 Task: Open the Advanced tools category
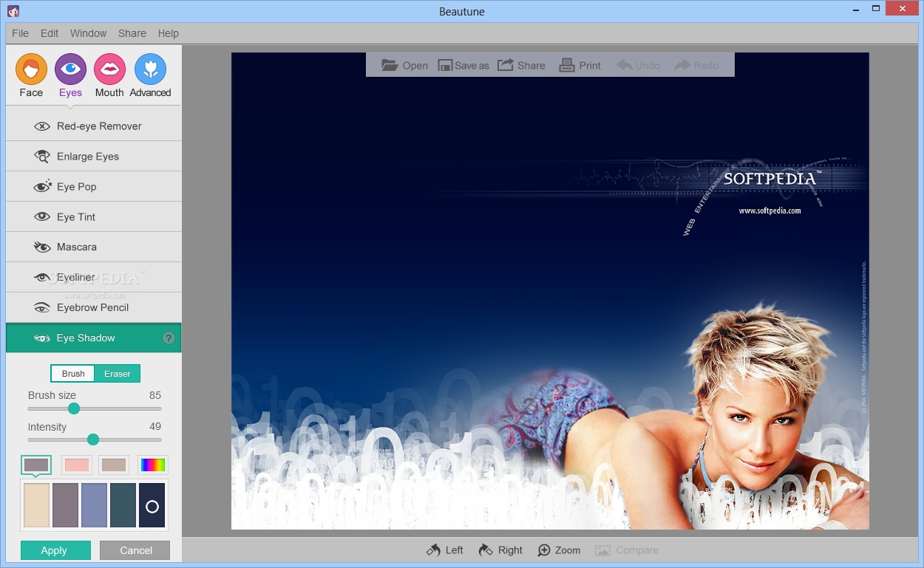pyautogui.click(x=150, y=76)
